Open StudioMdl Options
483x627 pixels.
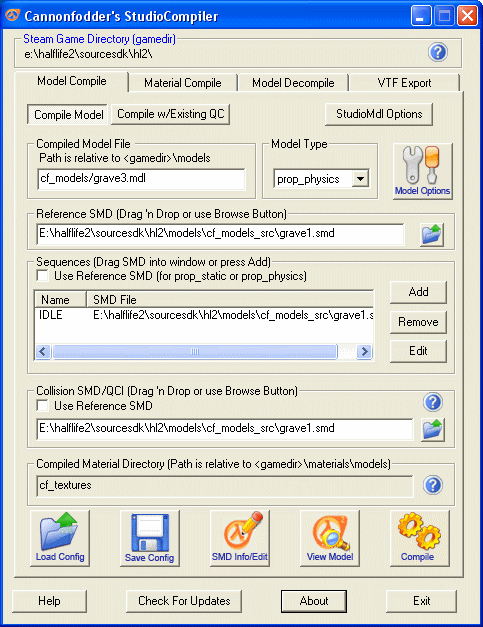tap(379, 114)
